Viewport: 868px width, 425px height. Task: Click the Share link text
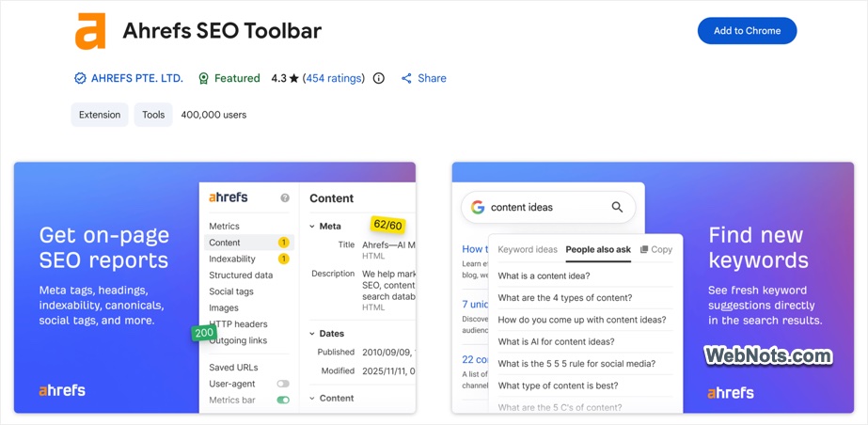coord(432,78)
